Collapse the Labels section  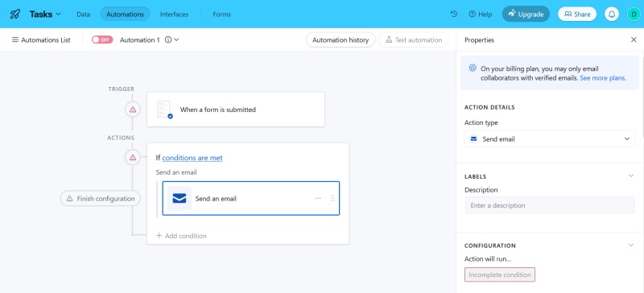tap(631, 176)
